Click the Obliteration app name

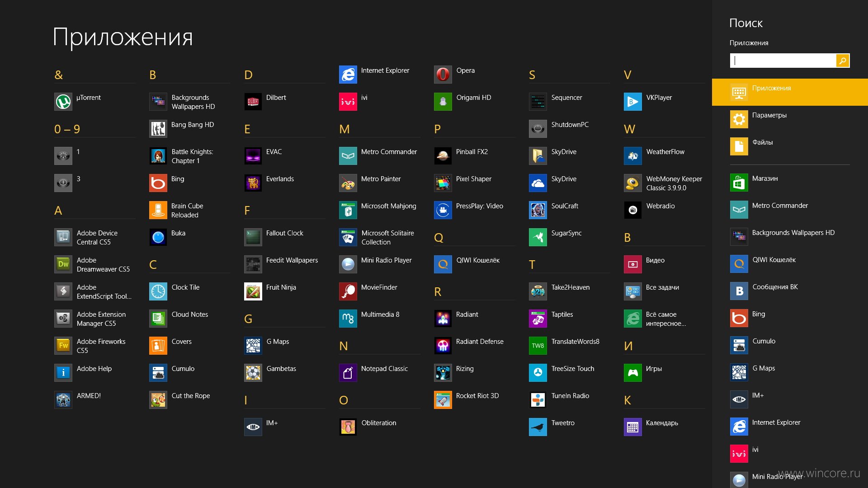(378, 423)
